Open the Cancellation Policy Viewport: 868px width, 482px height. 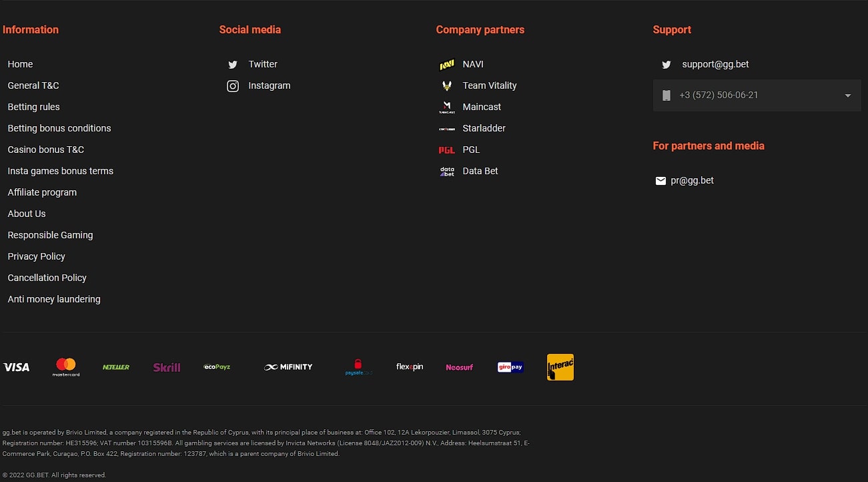pyautogui.click(x=47, y=278)
